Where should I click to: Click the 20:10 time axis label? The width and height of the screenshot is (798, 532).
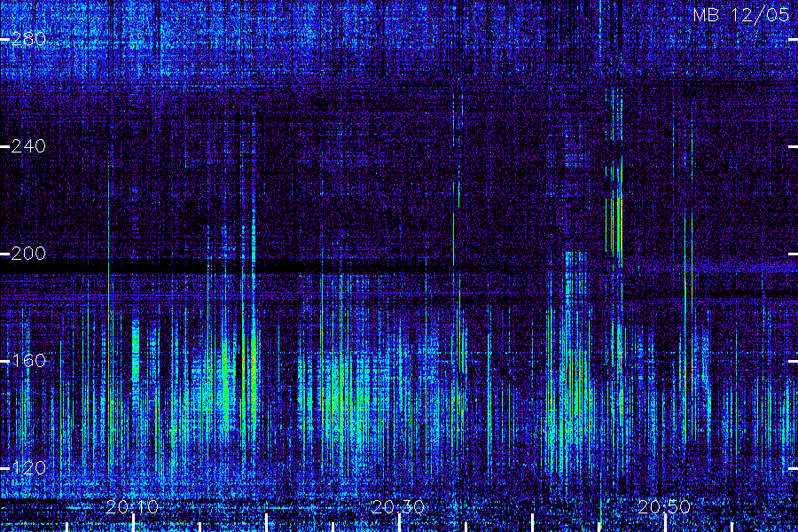click(132, 507)
